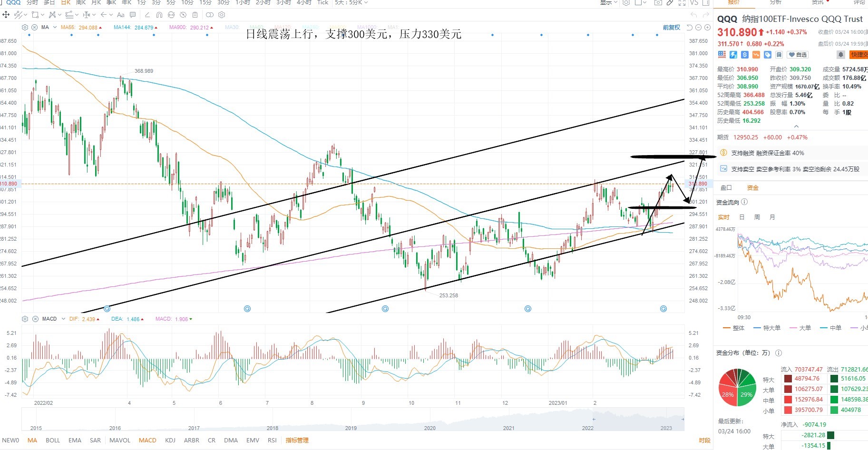This screenshot has width=868, height=450.
Task: Select the KDJ indicator
Action: 170,440
